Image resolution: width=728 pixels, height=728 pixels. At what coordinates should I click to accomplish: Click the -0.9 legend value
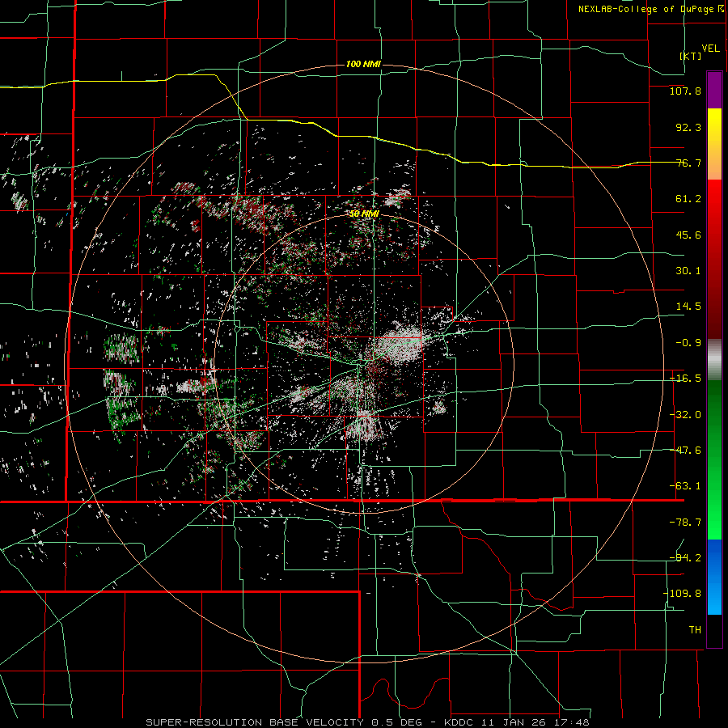pyautogui.click(x=688, y=343)
